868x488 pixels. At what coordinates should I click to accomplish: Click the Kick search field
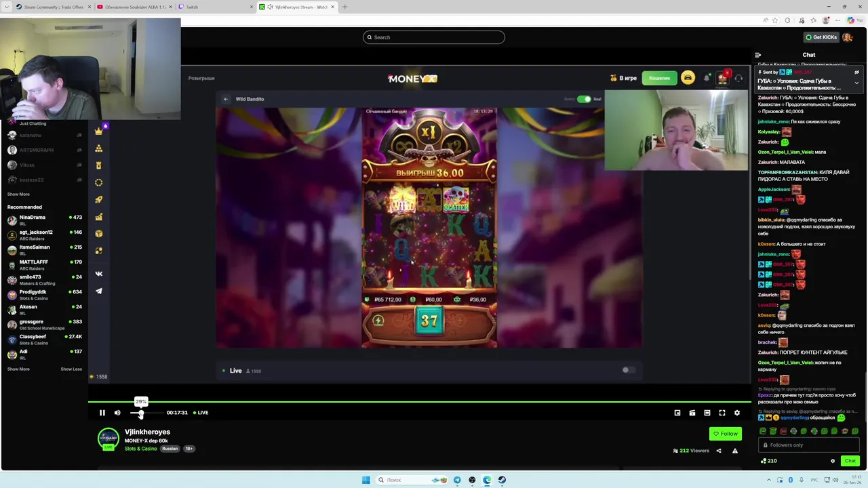(434, 37)
